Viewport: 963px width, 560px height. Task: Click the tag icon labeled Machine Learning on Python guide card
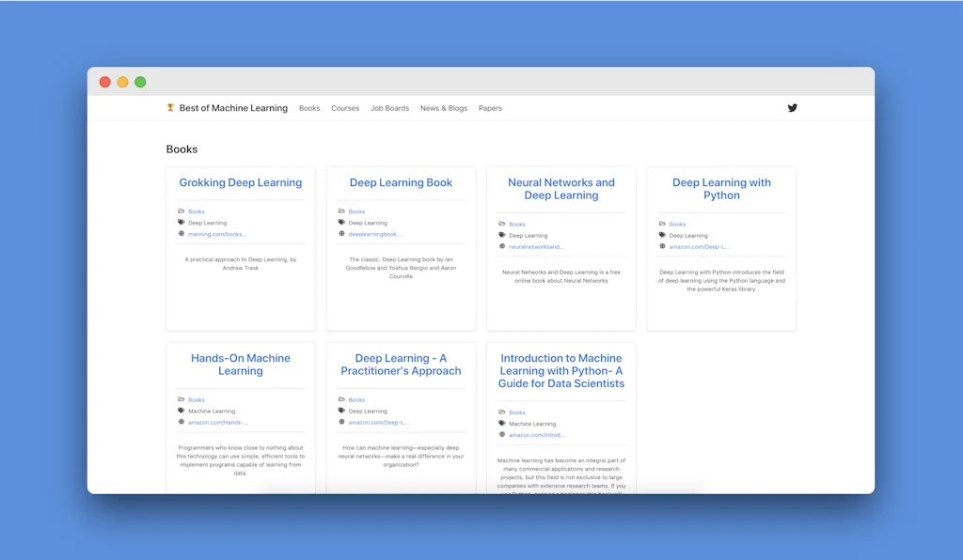click(x=504, y=424)
